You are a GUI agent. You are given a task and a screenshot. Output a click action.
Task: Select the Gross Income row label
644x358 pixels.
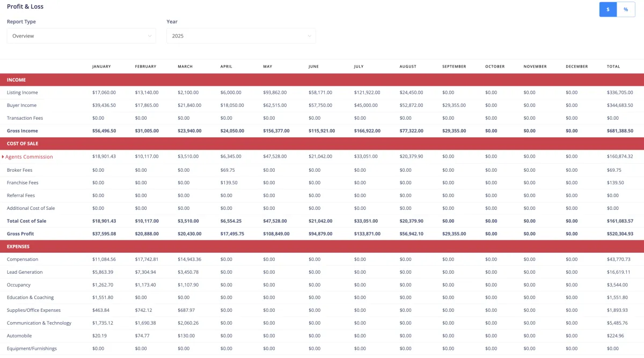23,131
